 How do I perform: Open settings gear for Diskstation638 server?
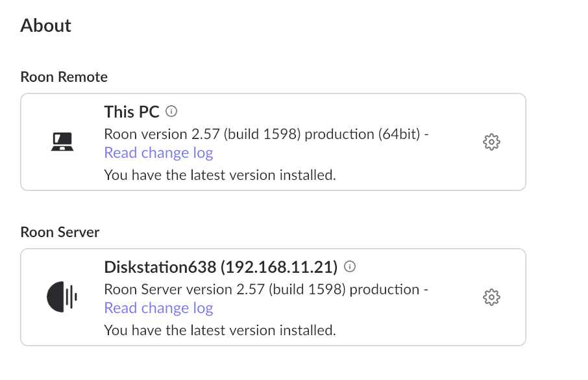point(491,297)
